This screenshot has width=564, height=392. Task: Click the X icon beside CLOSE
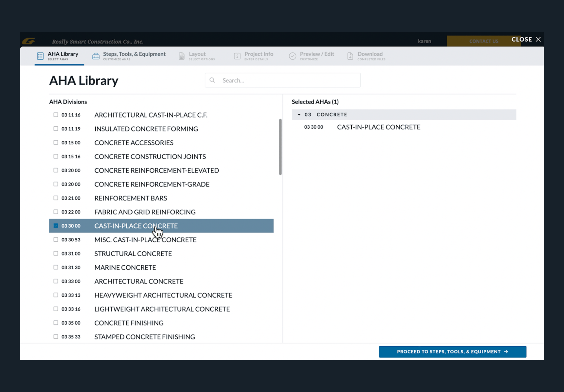tap(538, 39)
